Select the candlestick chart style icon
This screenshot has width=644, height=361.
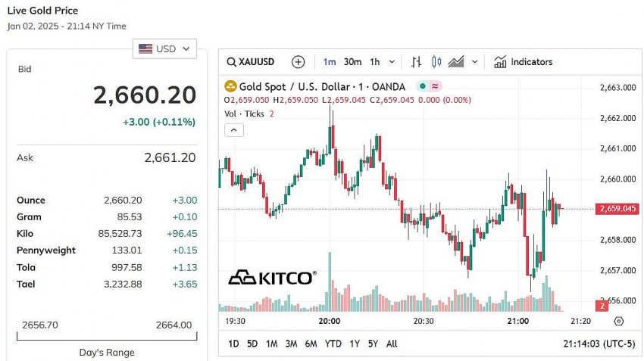click(x=435, y=62)
